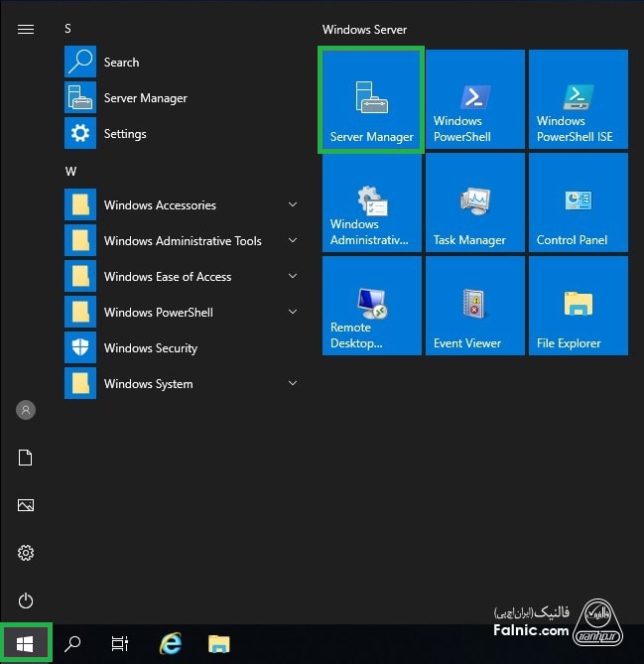Open Windows Security from the app list
Image resolution: width=644 pixels, height=664 pixels.
150,348
